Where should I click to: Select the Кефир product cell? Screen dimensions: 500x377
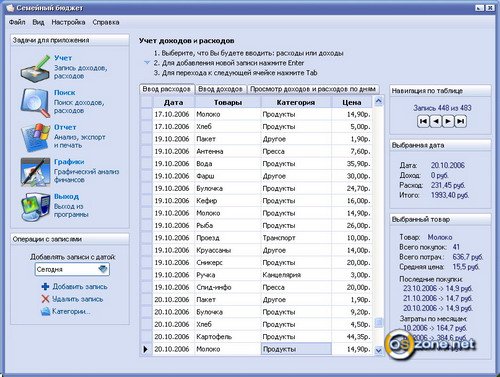(228, 201)
